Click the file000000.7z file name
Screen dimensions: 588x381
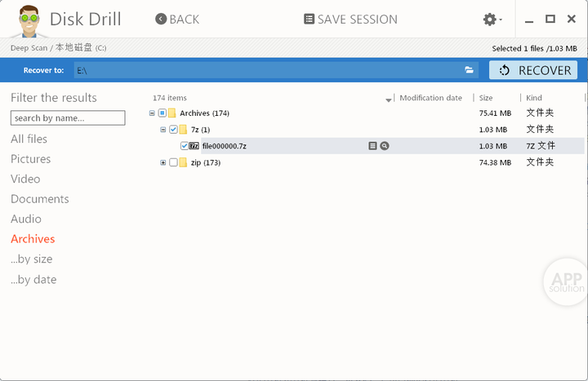point(225,146)
